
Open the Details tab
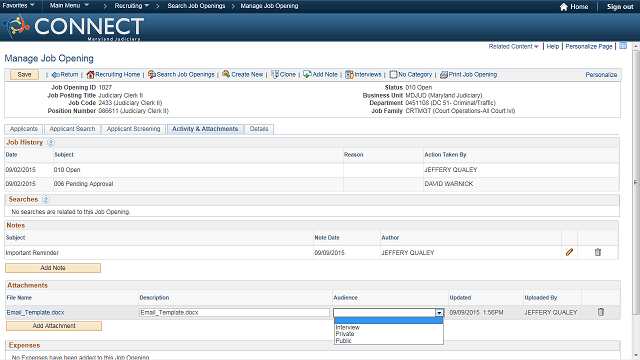coord(259,129)
